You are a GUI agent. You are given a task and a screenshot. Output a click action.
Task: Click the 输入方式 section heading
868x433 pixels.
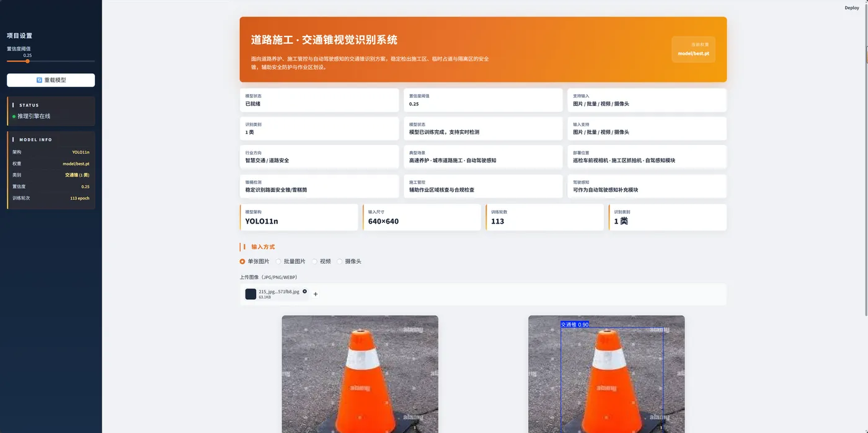pos(263,247)
